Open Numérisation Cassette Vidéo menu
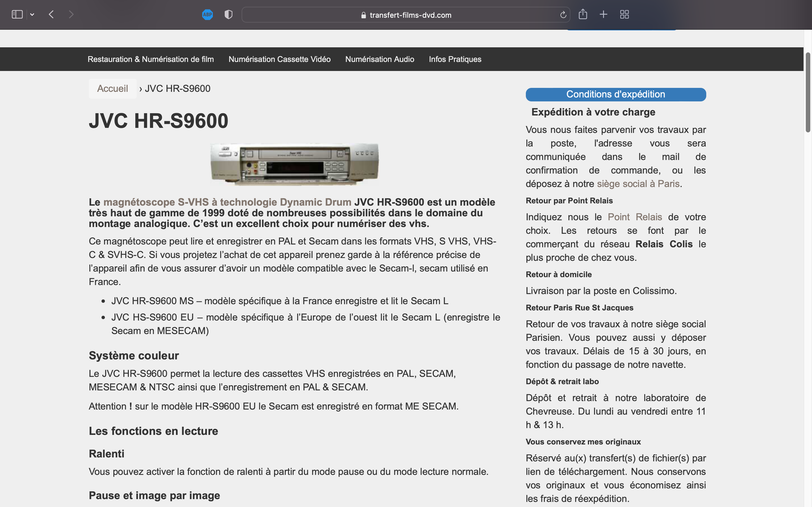This screenshot has width=812, height=507. tap(279, 59)
